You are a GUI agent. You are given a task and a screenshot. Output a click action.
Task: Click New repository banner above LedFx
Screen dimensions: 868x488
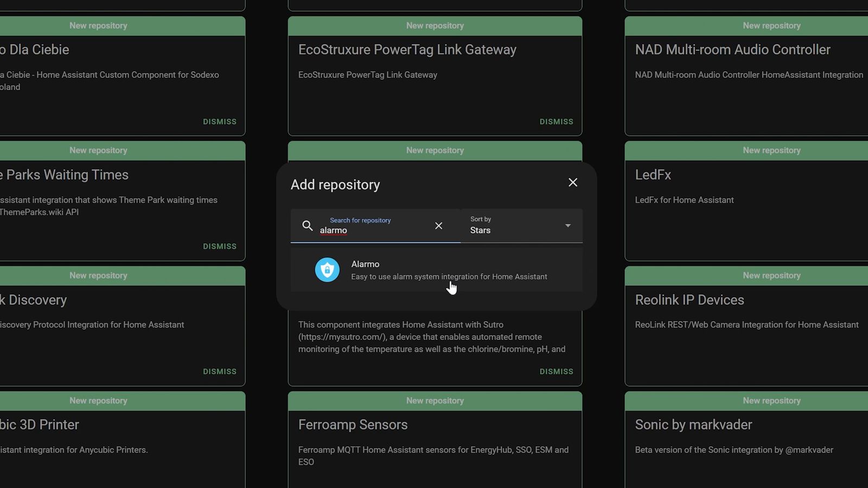[771, 150]
